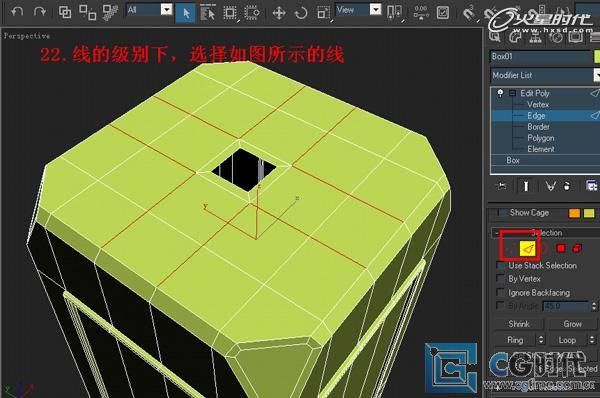600x398 pixels.
Task: Activate the Select Object arrow tool
Action: [x=186, y=13]
